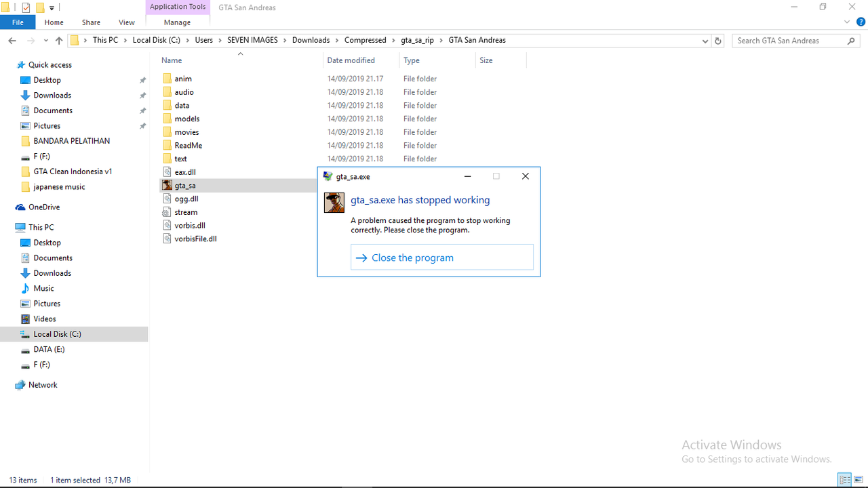Select Quick access in navigation pane
Image resolution: width=868 pixels, height=488 pixels.
pos(50,65)
